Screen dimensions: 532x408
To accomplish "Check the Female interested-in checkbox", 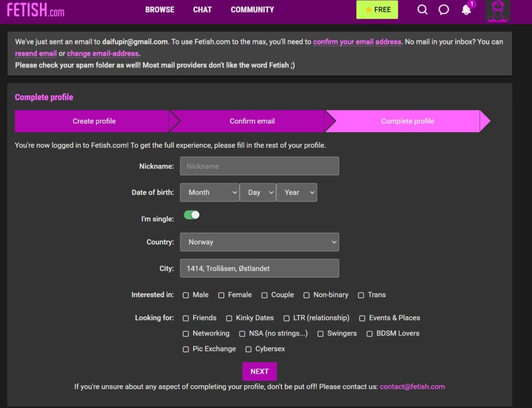I will (221, 295).
